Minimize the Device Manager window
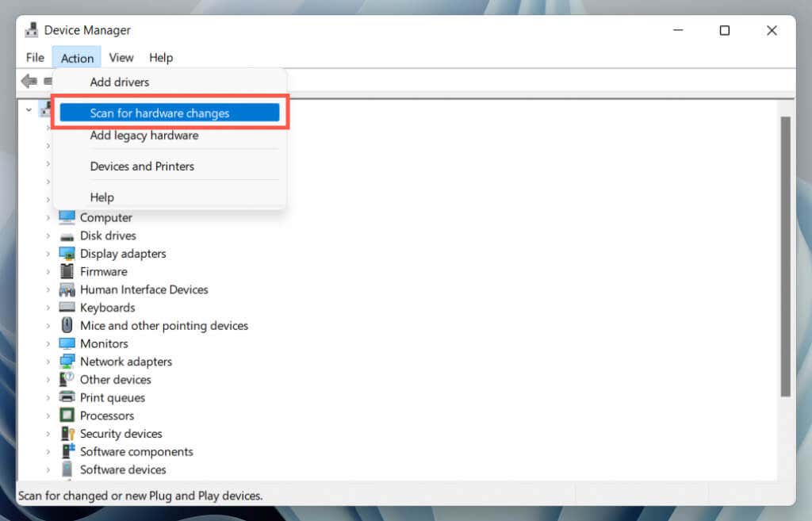Viewport: 812px width, 521px height. (678, 31)
